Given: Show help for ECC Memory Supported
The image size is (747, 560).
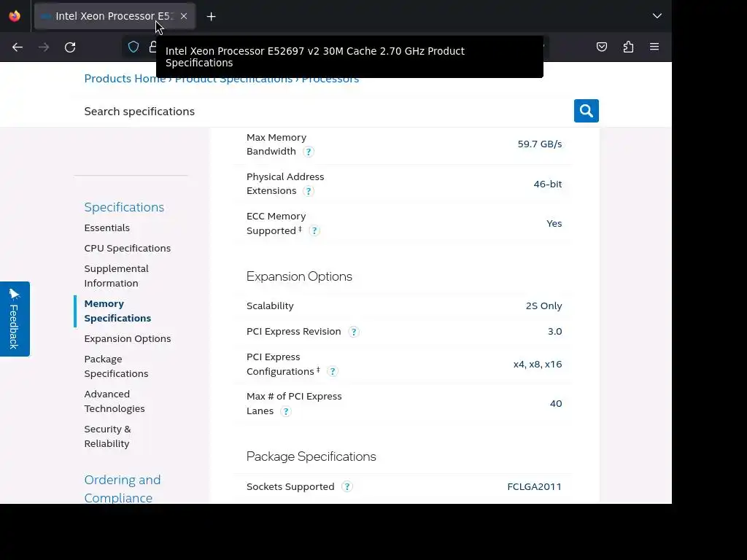Looking at the screenshot, I should click(314, 231).
